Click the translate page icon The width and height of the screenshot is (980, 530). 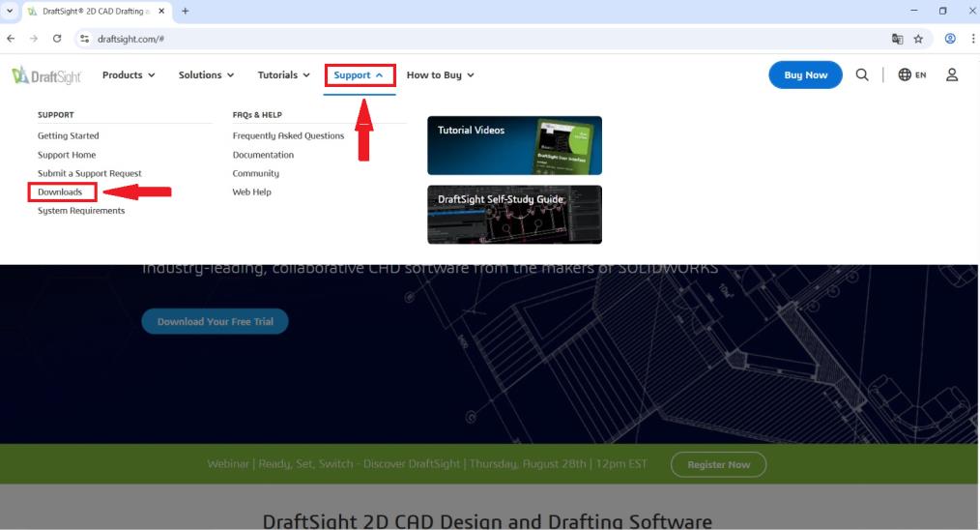coord(898,39)
